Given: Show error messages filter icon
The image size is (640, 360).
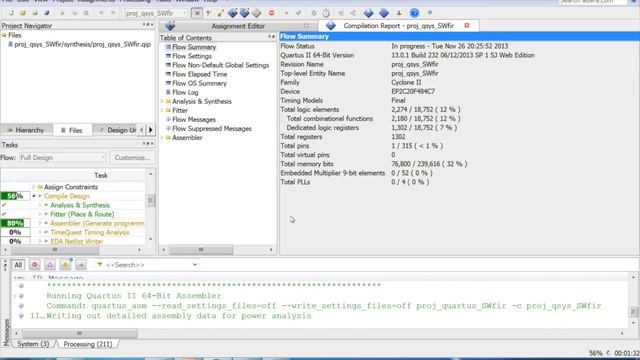Looking at the screenshot, I should (35, 265).
